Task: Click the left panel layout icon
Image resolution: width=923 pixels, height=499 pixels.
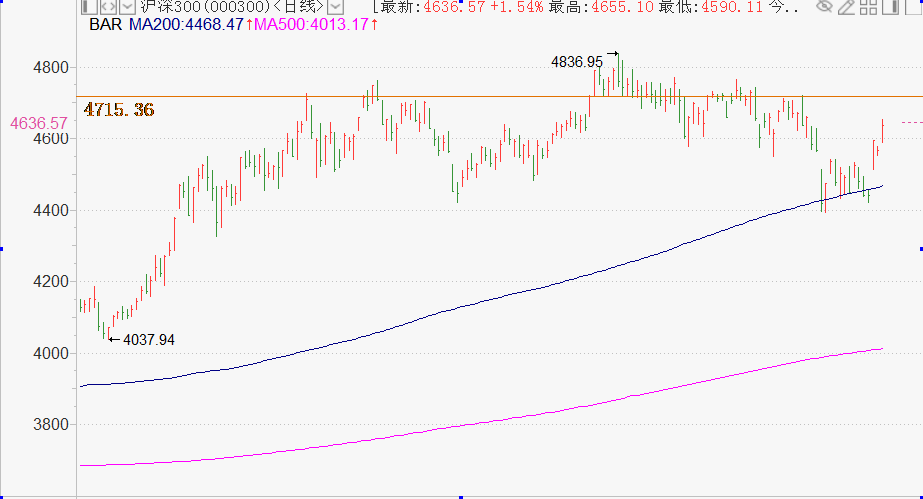Action: tap(89, 6)
